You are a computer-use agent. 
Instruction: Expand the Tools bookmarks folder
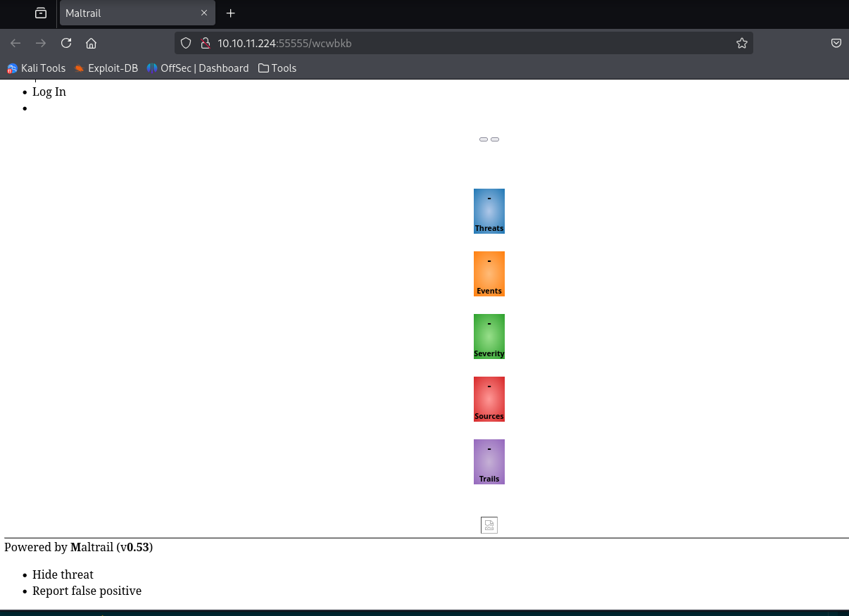click(277, 68)
